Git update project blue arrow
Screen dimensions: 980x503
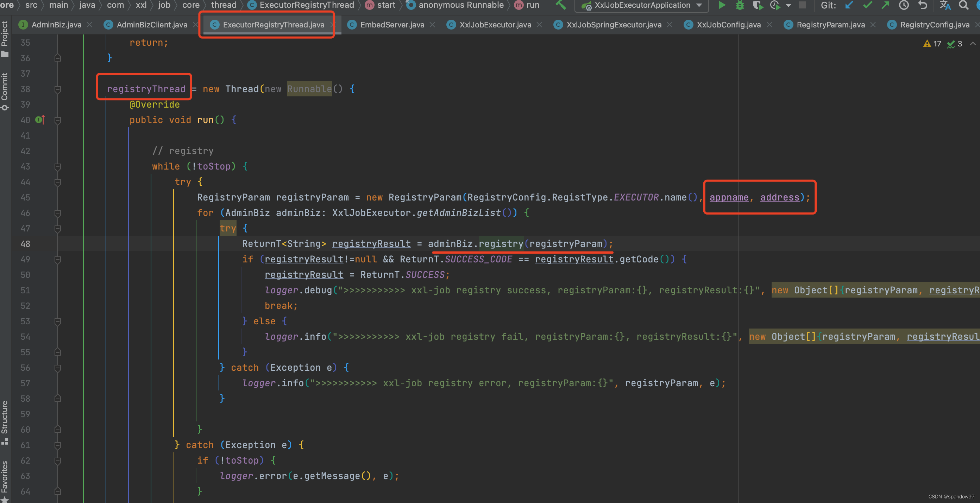pyautogui.click(x=849, y=5)
